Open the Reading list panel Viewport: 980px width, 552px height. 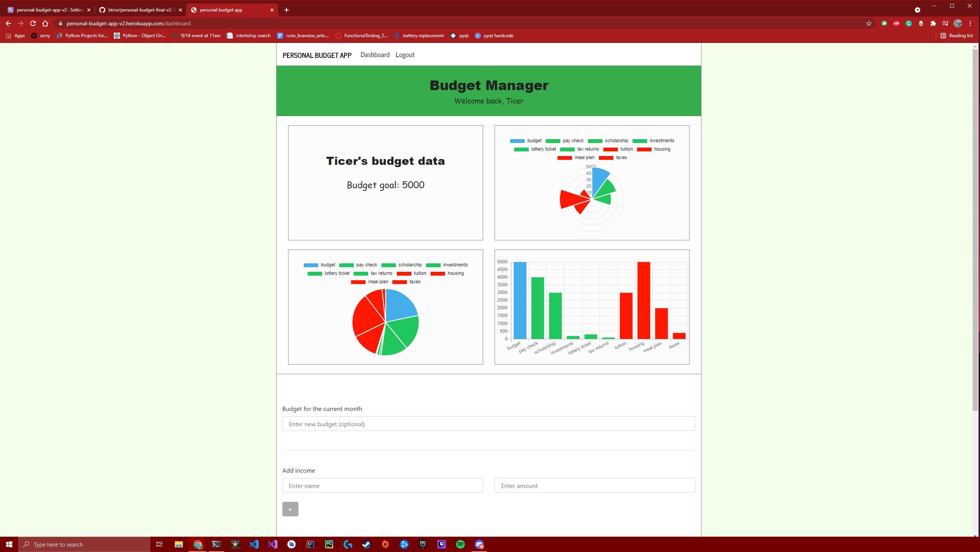tap(956, 36)
